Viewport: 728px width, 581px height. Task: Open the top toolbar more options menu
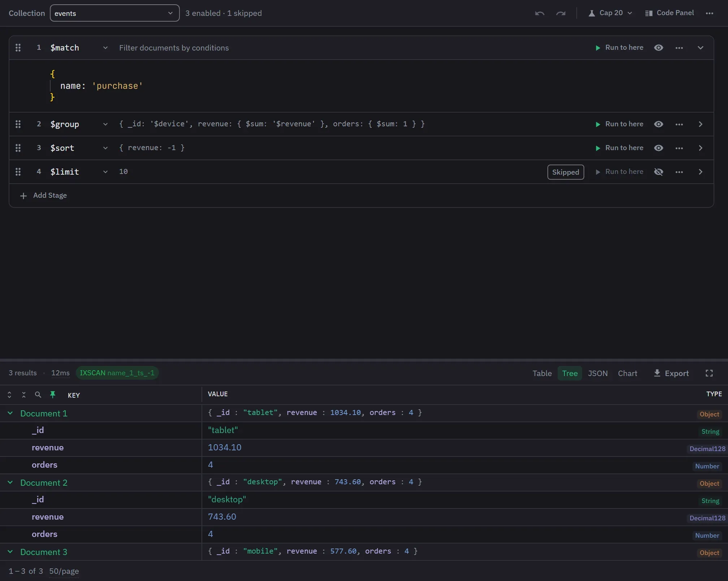[709, 13]
